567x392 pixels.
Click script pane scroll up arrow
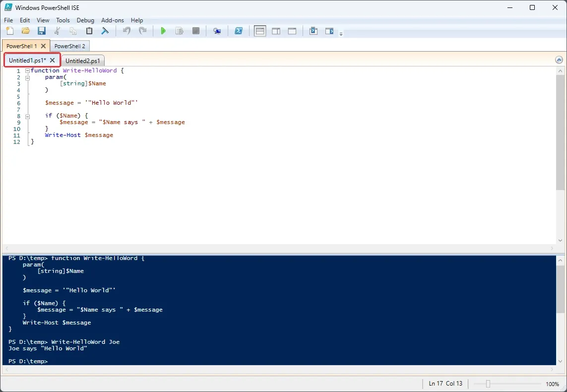pos(560,71)
